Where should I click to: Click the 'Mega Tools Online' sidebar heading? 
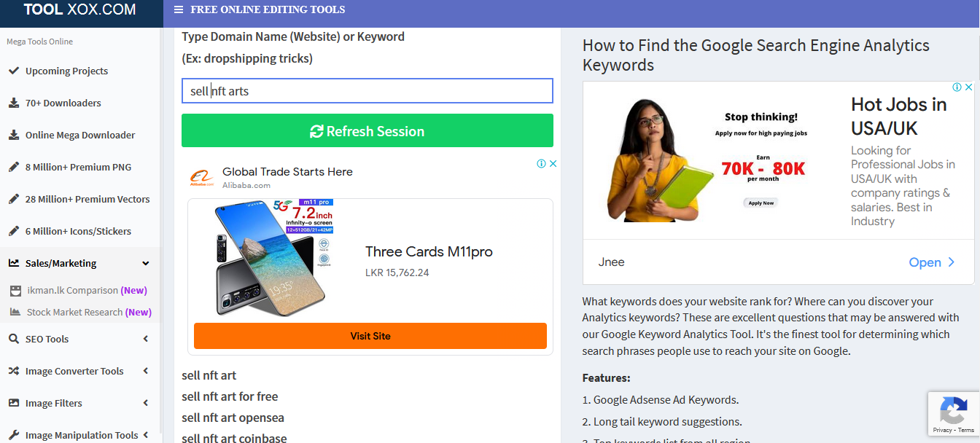tap(40, 42)
